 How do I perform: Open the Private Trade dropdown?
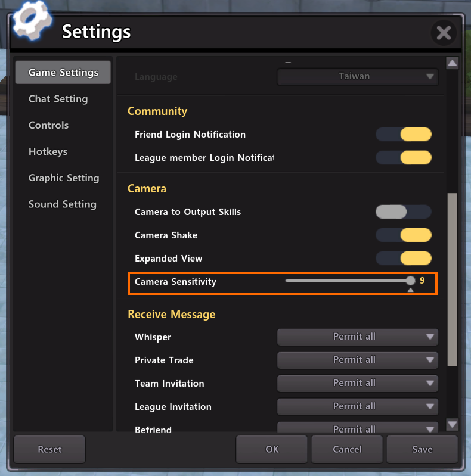point(358,360)
